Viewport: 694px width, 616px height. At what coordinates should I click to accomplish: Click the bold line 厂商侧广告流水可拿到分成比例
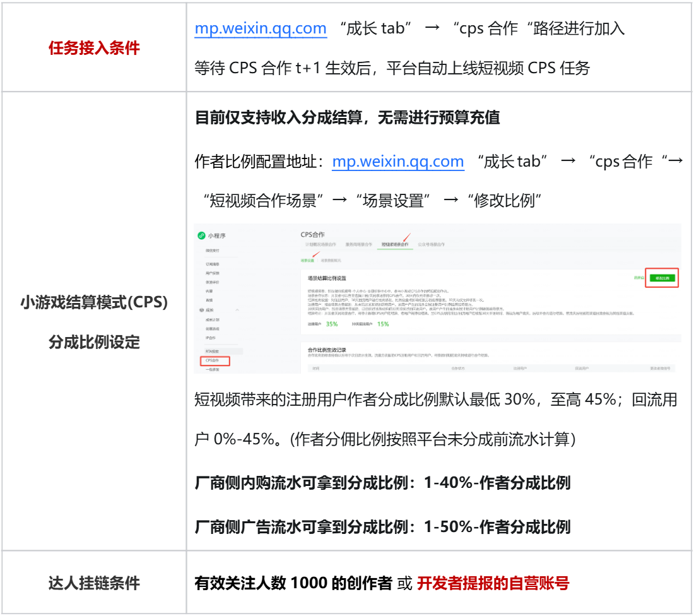tap(382, 527)
